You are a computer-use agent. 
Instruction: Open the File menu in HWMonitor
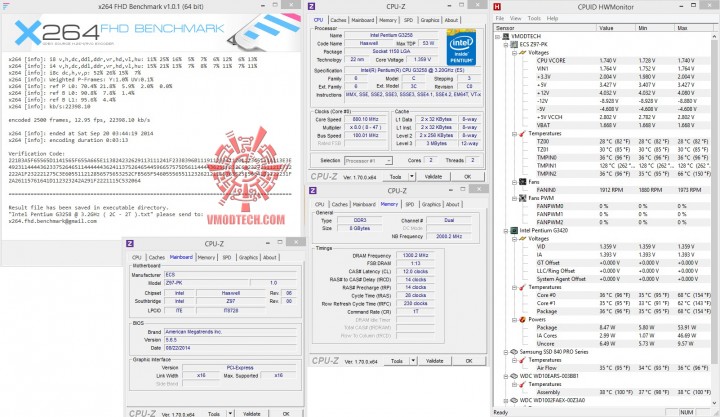click(x=500, y=18)
